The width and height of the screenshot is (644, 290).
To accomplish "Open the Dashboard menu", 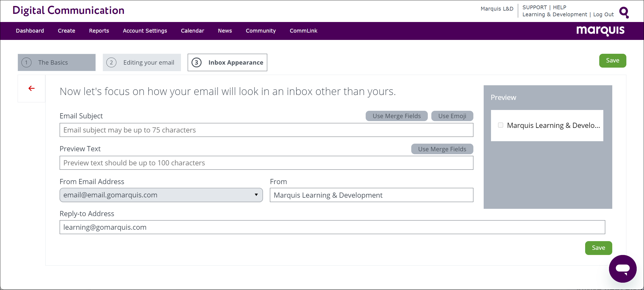I will (x=30, y=31).
